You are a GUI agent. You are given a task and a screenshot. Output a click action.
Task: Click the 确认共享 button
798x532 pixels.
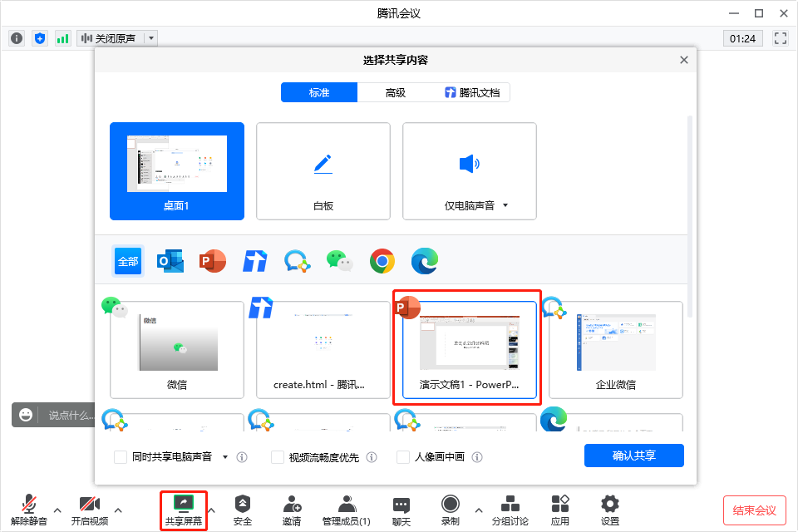tap(634, 456)
